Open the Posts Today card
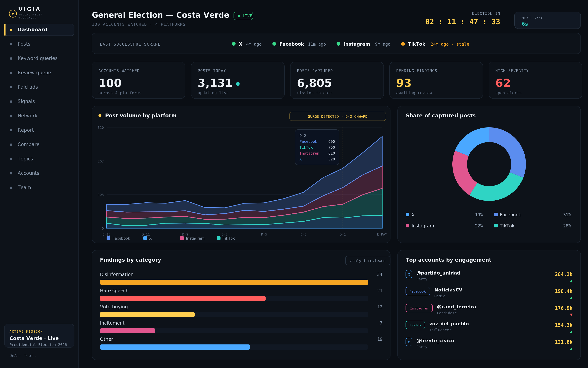The width and height of the screenshot is (588, 368). (238, 80)
